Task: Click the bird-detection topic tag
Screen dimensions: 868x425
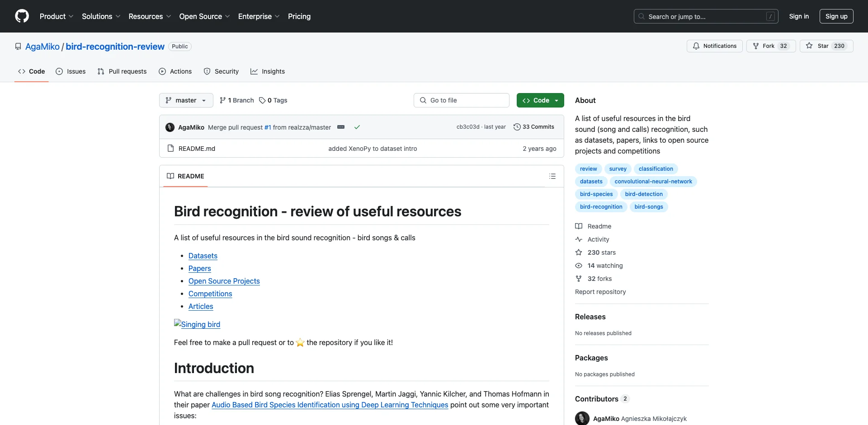Action: pyautogui.click(x=644, y=194)
